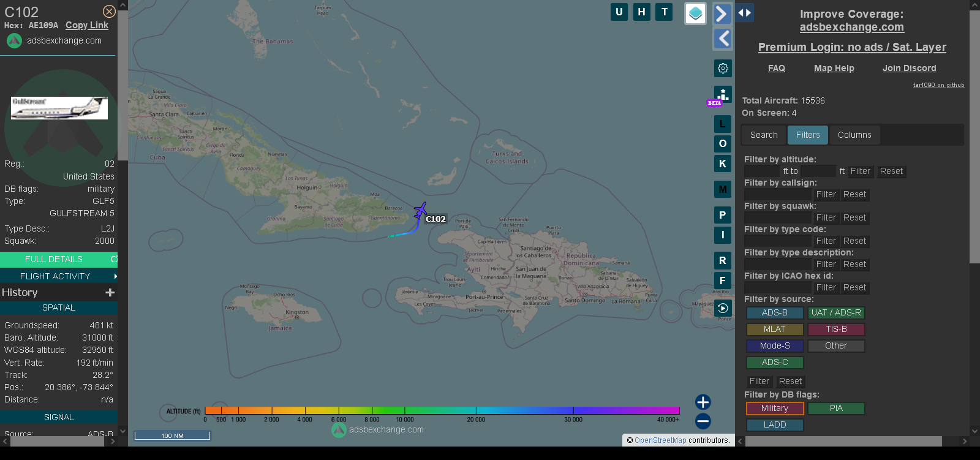Open the Map Help link
This screenshot has width=980, height=460.
834,68
